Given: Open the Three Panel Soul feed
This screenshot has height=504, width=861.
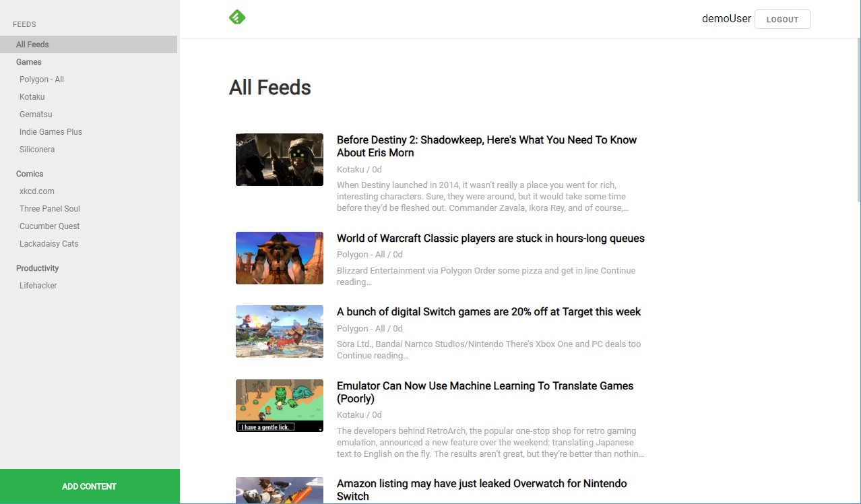Looking at the screenshot, I should (x=50, y=209).
